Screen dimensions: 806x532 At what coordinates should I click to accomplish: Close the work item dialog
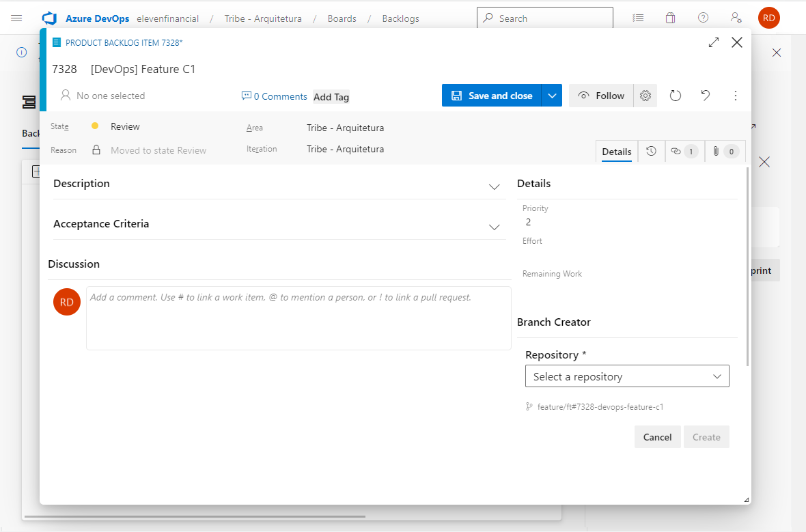[737, 42]
